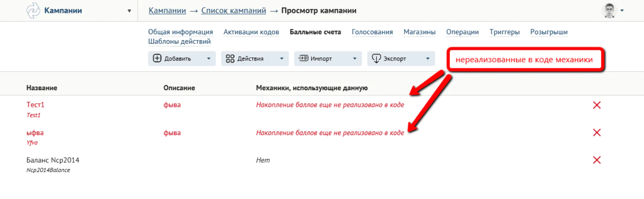This screenshot has width=644, height=199.
Task: Switch to Операции tab
Action: pyautogui.click(x=462, y=32)
